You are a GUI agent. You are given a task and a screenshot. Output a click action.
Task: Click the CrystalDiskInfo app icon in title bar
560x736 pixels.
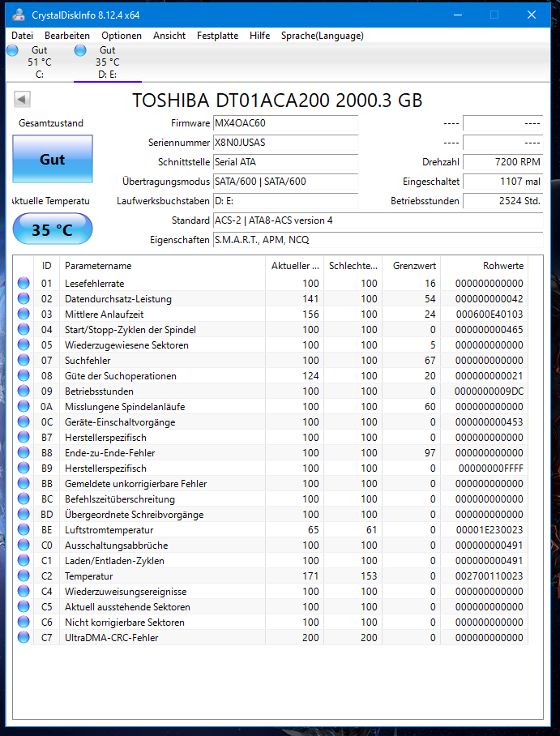(19, 15)
